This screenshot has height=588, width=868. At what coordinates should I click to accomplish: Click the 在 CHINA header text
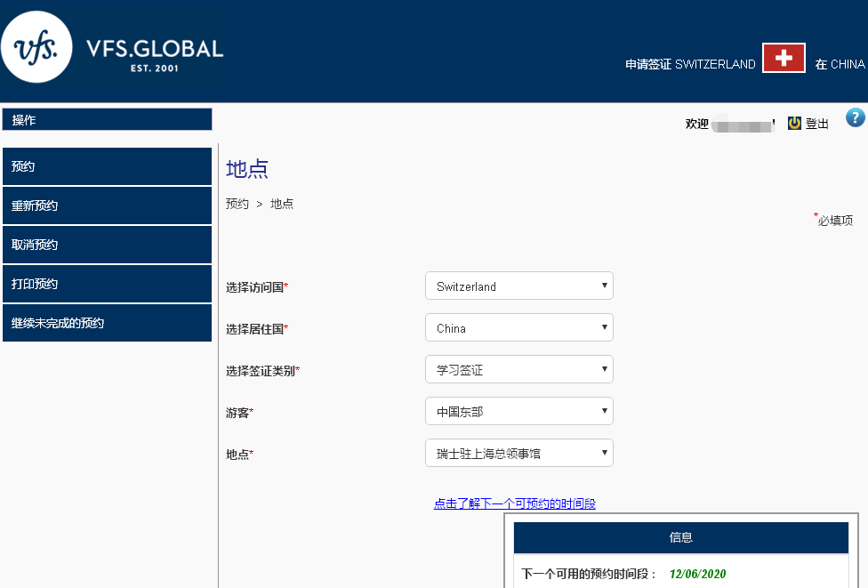click(x=840, y=64)
